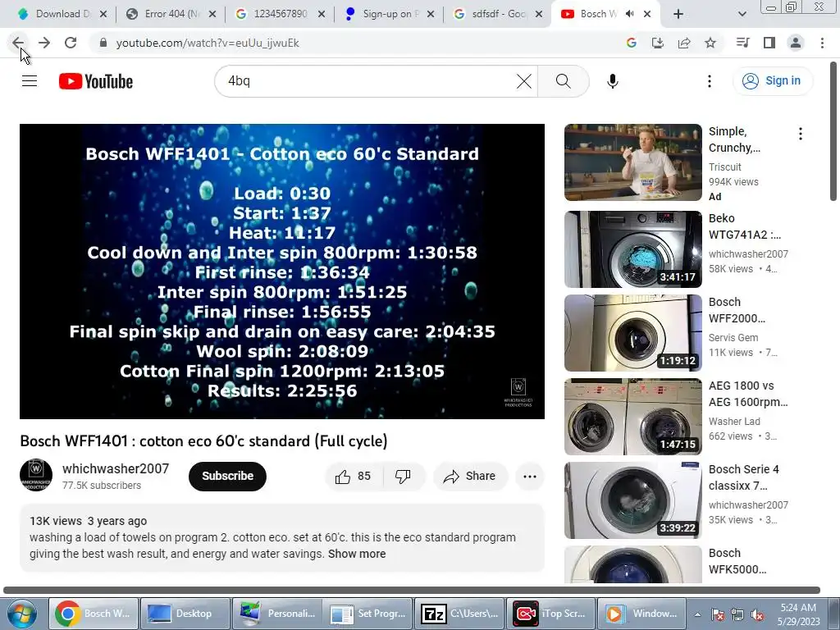Start voice search with the microphone
840x630 pixels.
pos(612,81)
